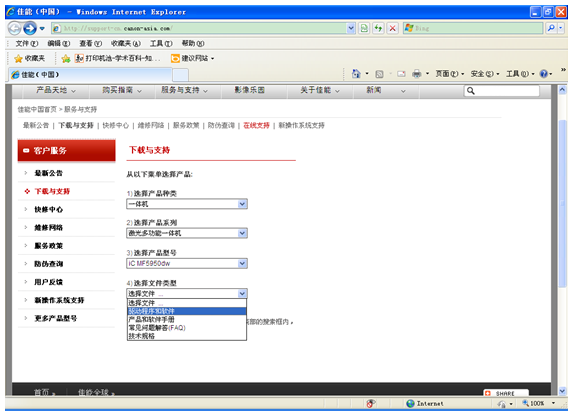The width and height of the screenshot is (575, 417).
Task: Open recent pages arrow beside Forward button
Action: coord(42,28)
